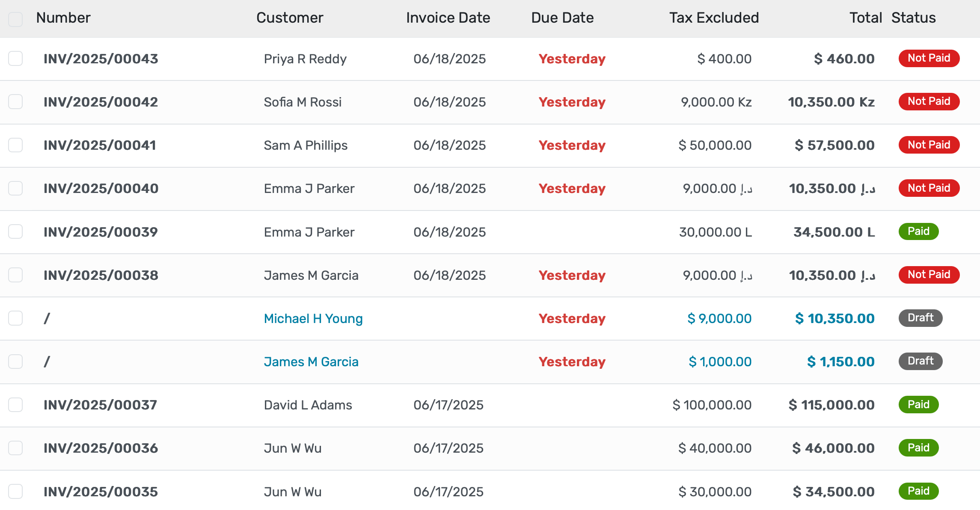
Task: Click the Draft badge on Michael H Young's row
Action: [920, 318]
